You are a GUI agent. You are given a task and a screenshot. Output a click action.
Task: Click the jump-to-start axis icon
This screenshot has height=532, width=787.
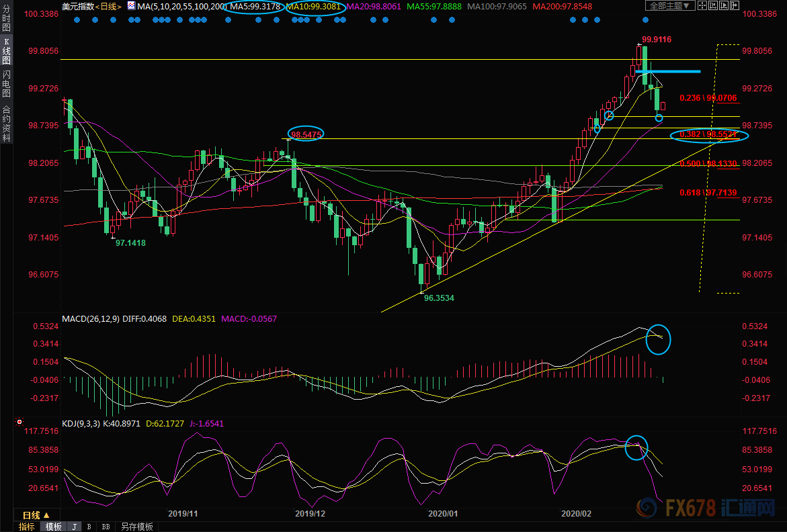(x=713, y=5)
